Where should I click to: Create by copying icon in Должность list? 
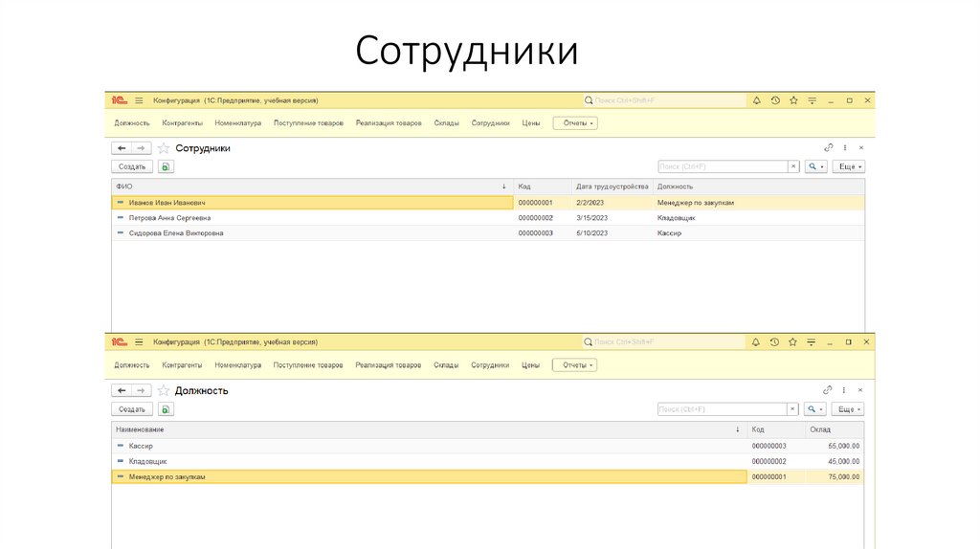(166, 409)
